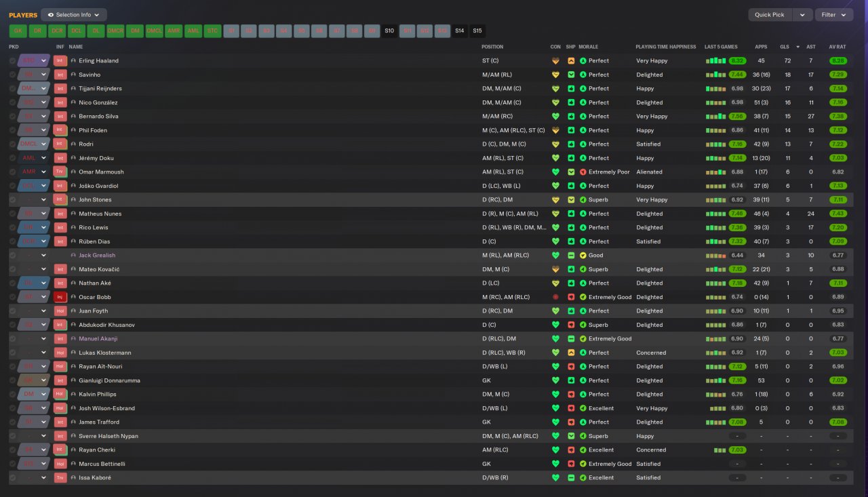
Task: Click Omar Marmoush's Trv info badge
Action: point(60,172)
